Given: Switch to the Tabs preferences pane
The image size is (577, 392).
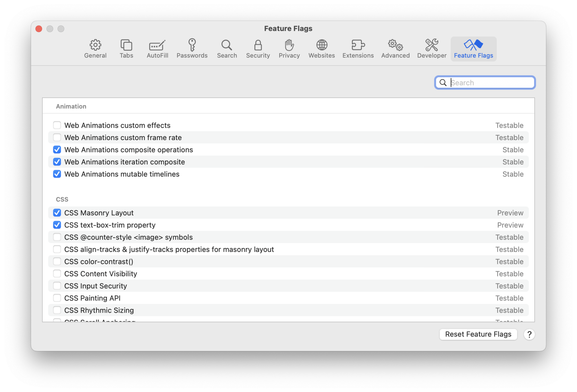Looking at the screenshot, I should [x=126, y=49].
